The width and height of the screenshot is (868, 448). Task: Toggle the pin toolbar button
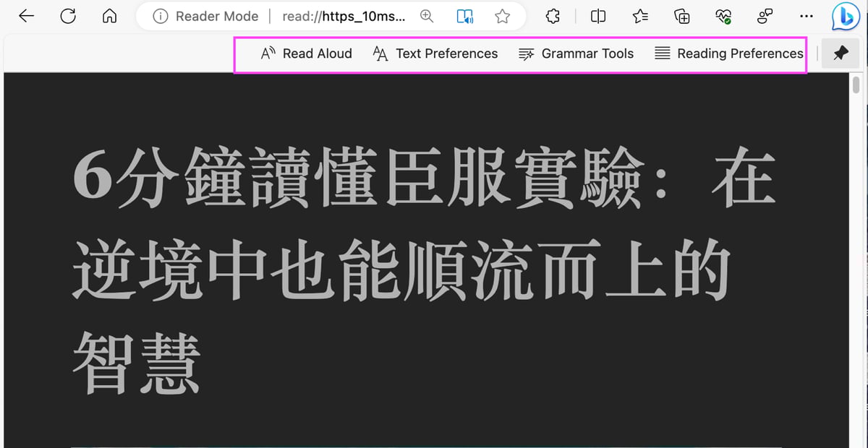pos(841,54)
